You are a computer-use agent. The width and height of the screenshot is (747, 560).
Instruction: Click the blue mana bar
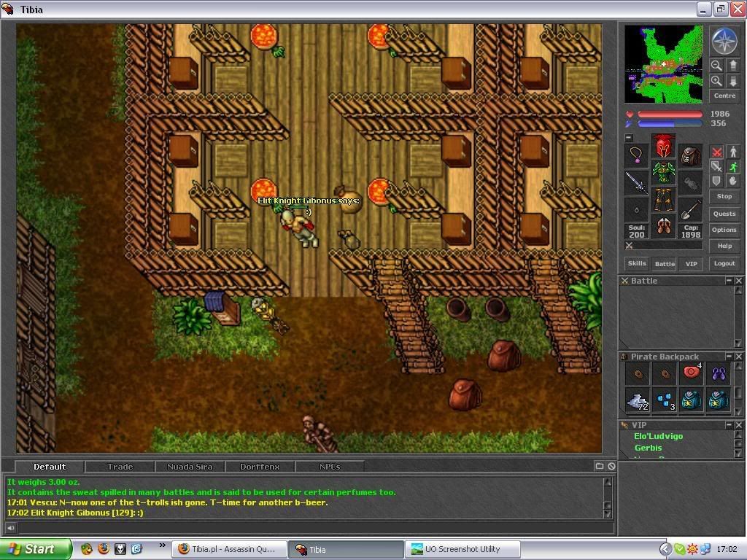point(670,124)
